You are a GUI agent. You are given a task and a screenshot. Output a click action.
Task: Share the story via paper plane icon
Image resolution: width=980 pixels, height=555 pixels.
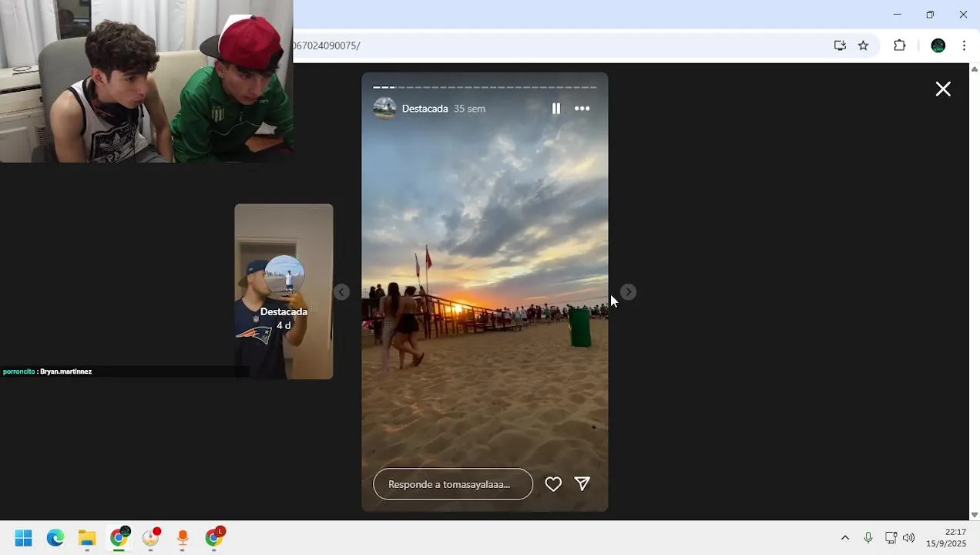582,484
